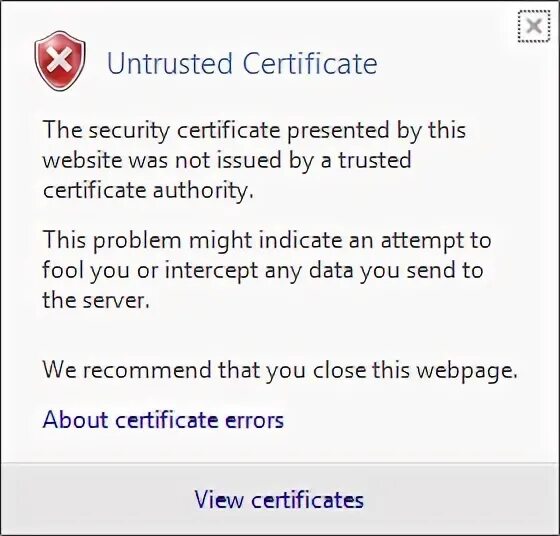Image resolution: width=560 pixels, height=536 pixels.
Task: Click the "certificate authority." text line
Action: coord(148,190)
